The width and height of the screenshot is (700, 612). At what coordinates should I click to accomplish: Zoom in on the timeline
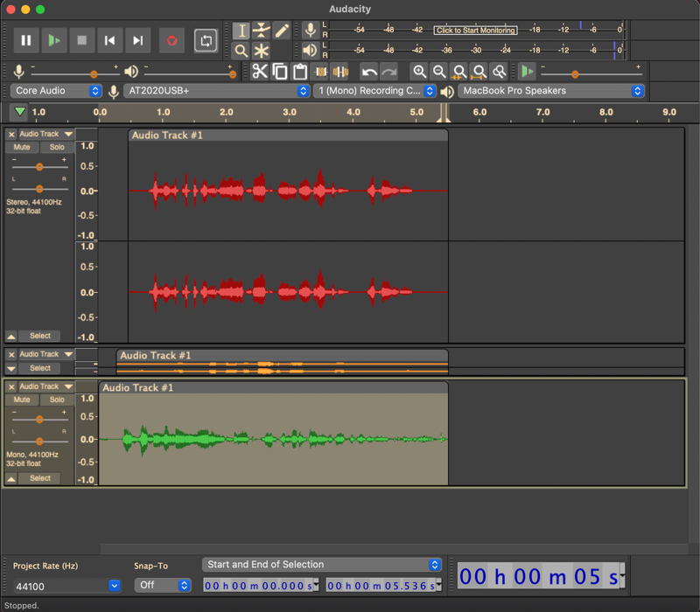tap(419, 72)
